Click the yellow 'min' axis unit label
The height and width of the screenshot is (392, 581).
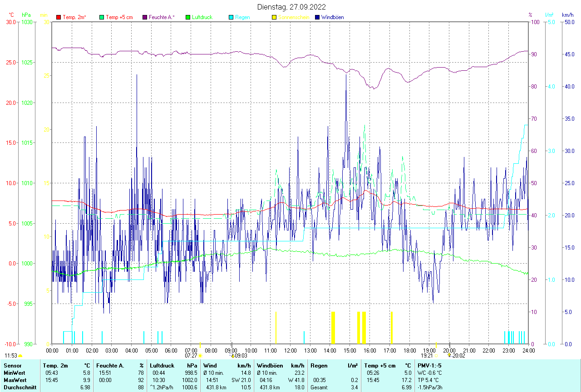click(44, 15)
